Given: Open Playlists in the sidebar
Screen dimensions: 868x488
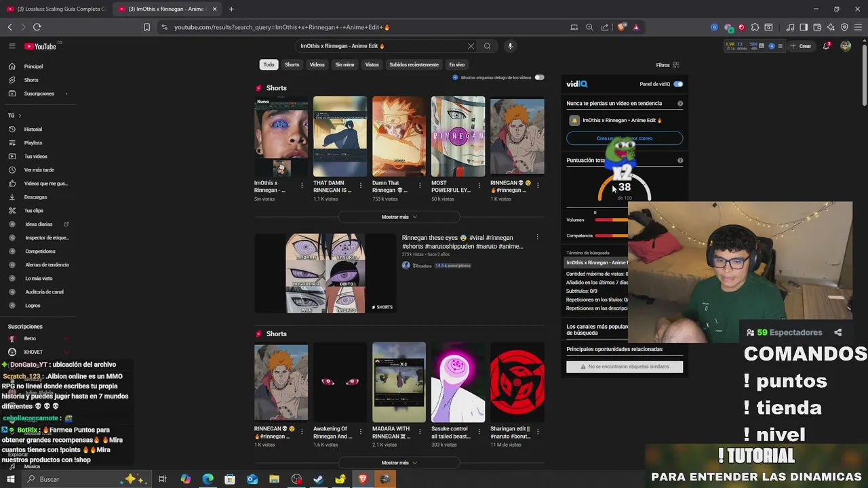Looking at the screenshot, I should (33, 143).
